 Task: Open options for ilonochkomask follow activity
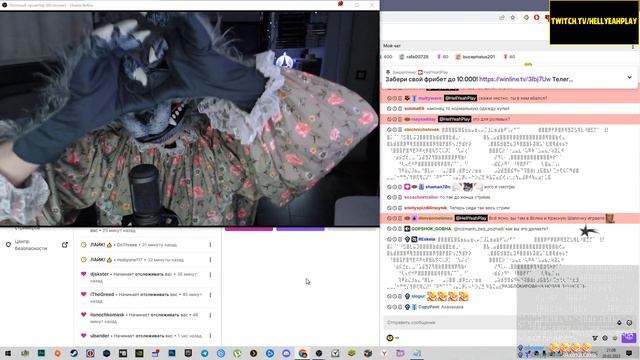211,315
